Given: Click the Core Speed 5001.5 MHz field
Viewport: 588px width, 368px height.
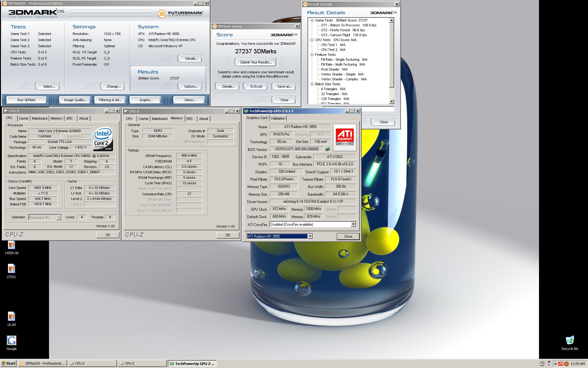Looking at the screenshot, I should 43,188.
